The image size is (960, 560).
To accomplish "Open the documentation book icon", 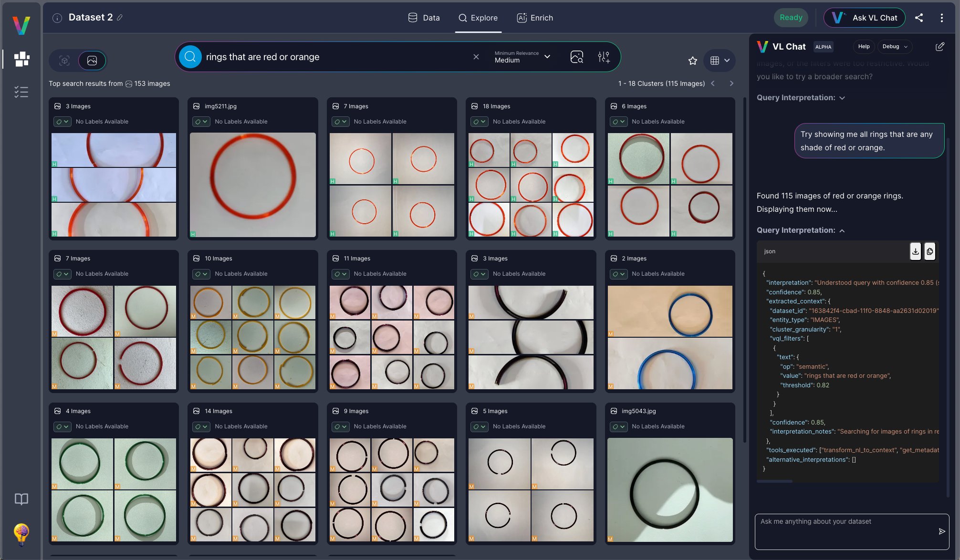I will coord(21,499).
